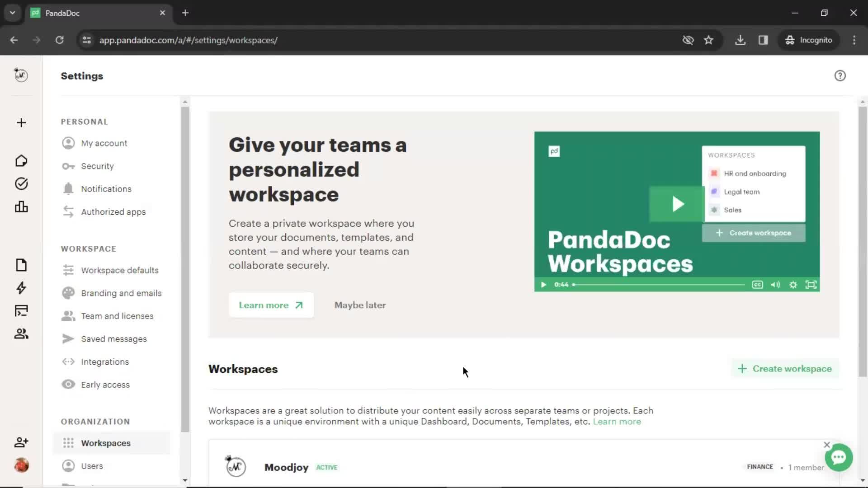Enable closed captions on video
This screenshot has width=868, height=488.
758,285
